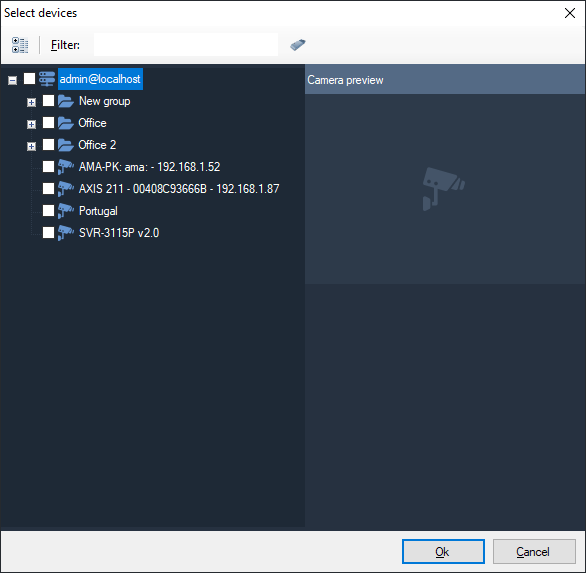Click the eraser icon to clear filter
Viewport: 586px width, 573px height.
click(x=297, y=45)
